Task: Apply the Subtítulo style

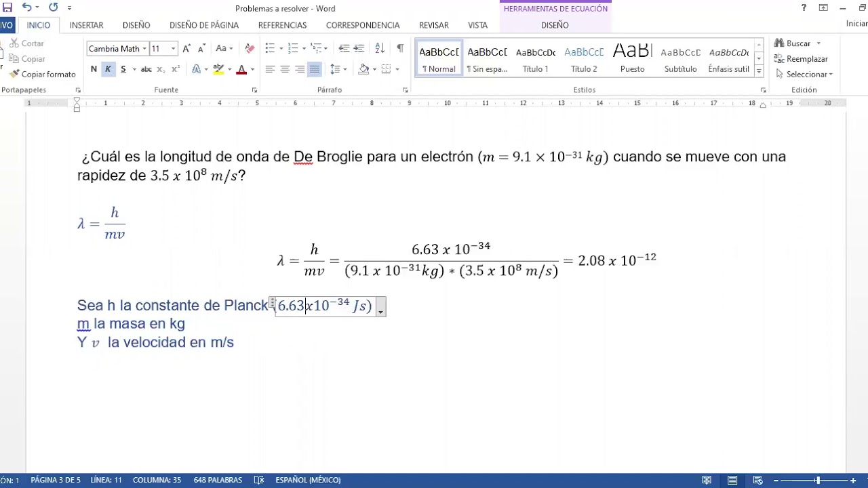Action: pyautogui.click(x=680, y=59)
